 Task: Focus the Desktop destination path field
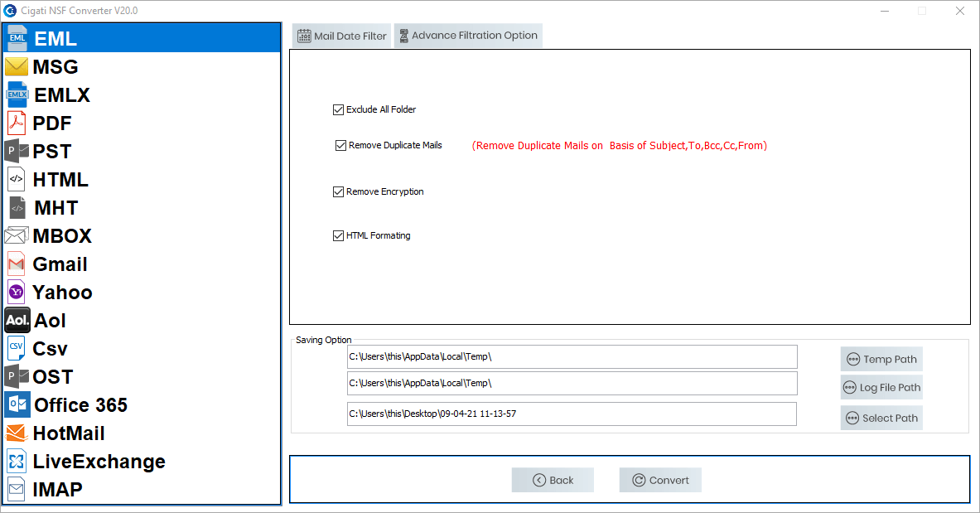[x=572, y=414]
